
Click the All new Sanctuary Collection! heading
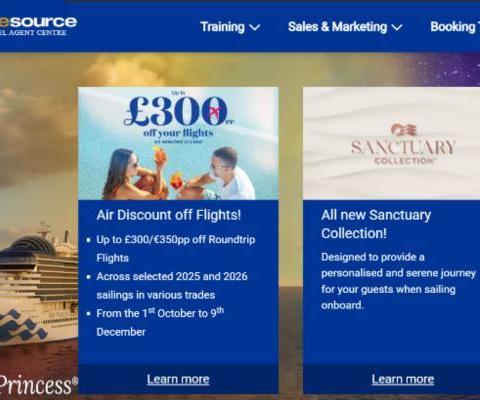[376, 224]
